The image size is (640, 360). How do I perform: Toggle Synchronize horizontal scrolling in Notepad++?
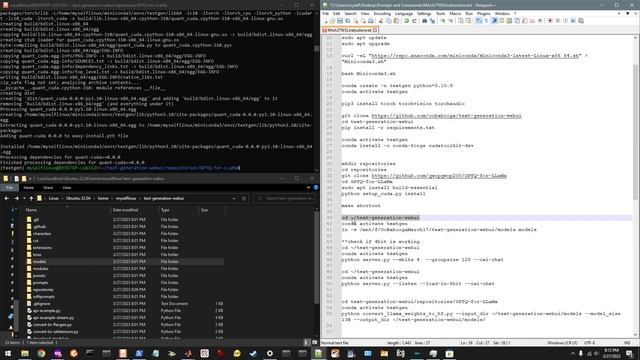[469, 20]
